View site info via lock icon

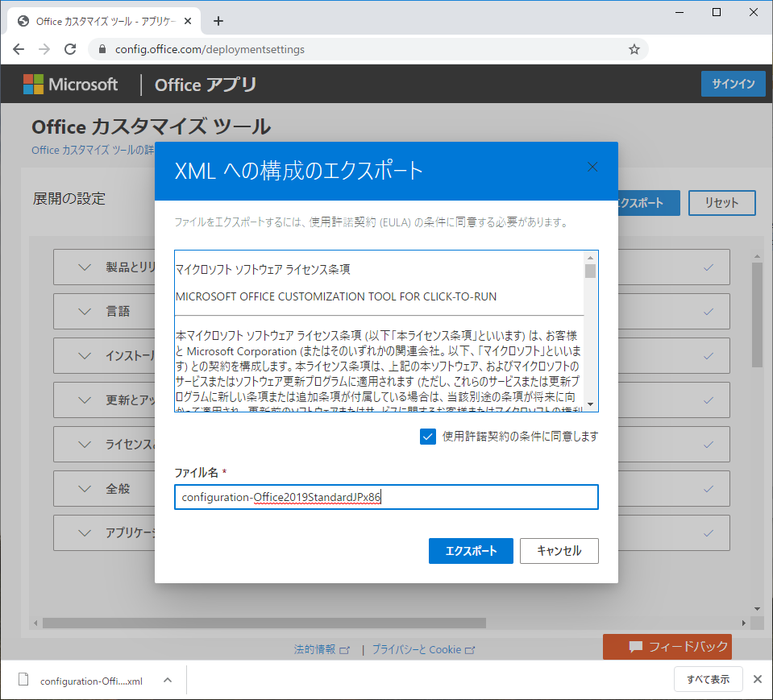(x=102, y=49)
